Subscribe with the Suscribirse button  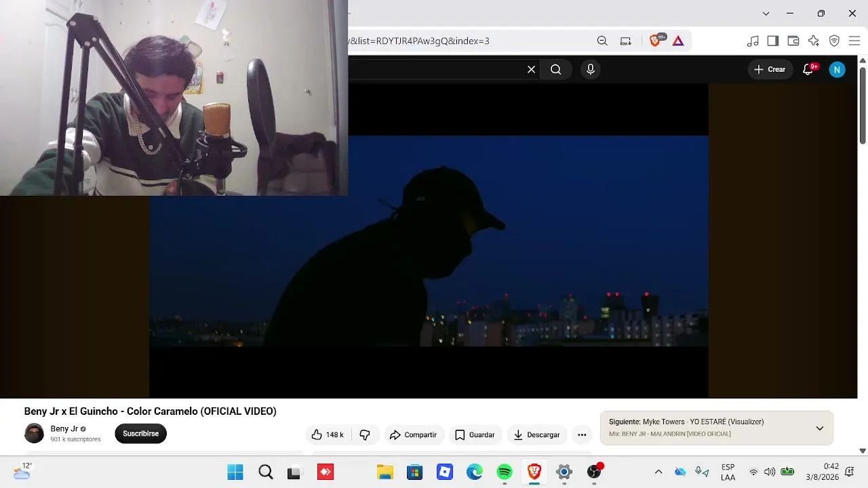pos(140,434)
